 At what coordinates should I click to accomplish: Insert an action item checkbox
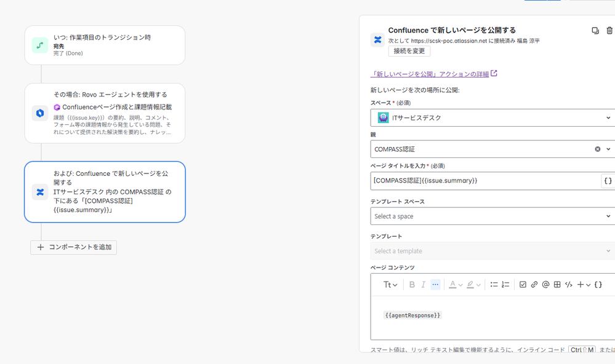[x=523, y=285]
